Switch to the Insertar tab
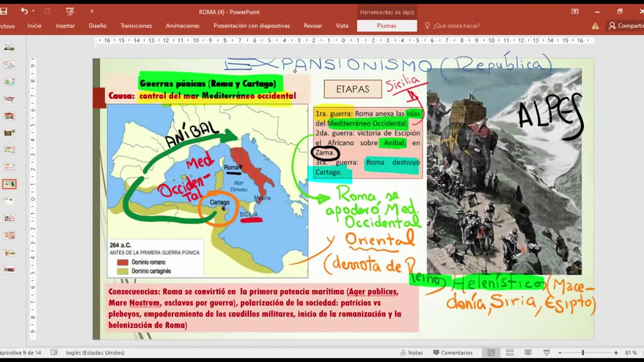This screenshot has height=362, width=644. tap(65, 26)
